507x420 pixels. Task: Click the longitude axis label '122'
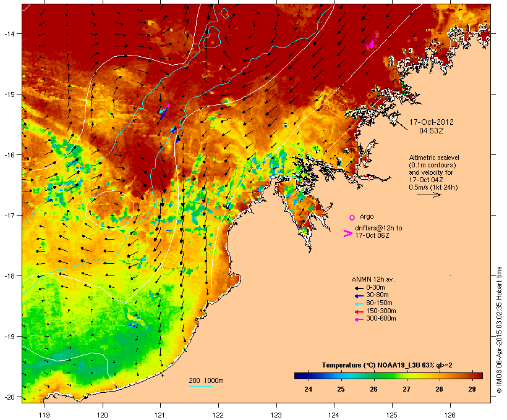click(x=218, y=415)
